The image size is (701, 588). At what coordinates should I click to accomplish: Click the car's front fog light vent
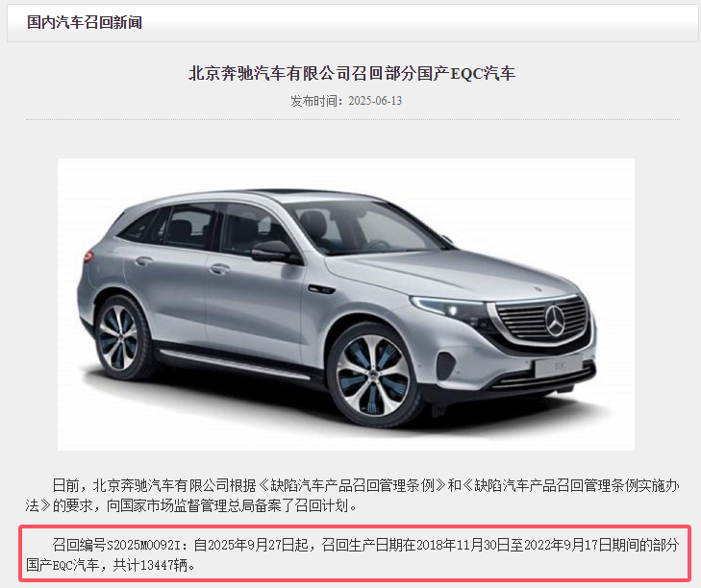[446, 365]
